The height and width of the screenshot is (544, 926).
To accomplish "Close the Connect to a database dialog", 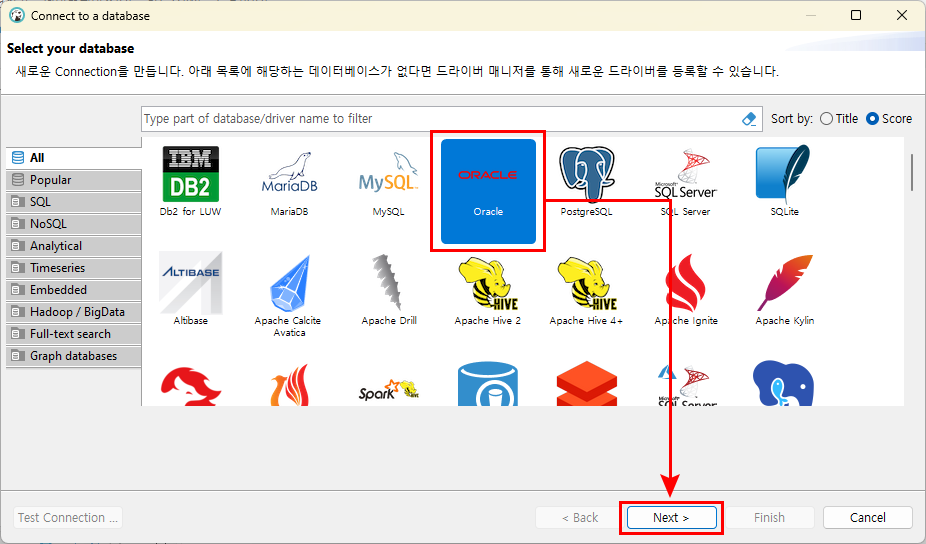I will tap(902, 15).
